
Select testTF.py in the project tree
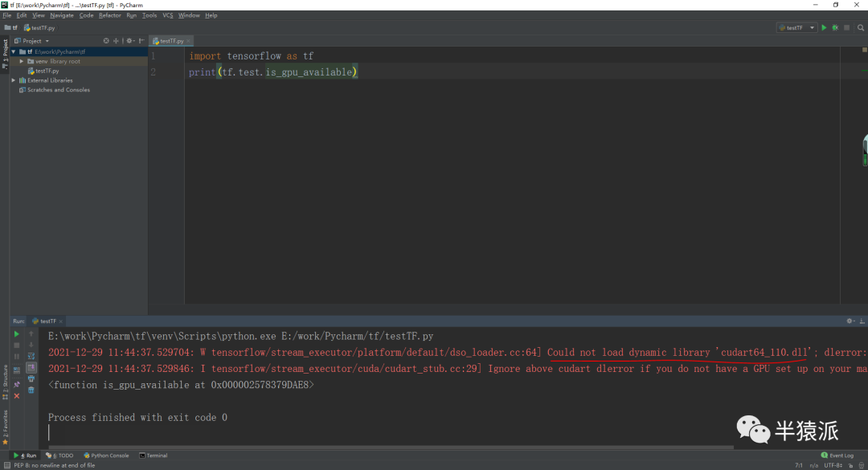coord(47,71)
